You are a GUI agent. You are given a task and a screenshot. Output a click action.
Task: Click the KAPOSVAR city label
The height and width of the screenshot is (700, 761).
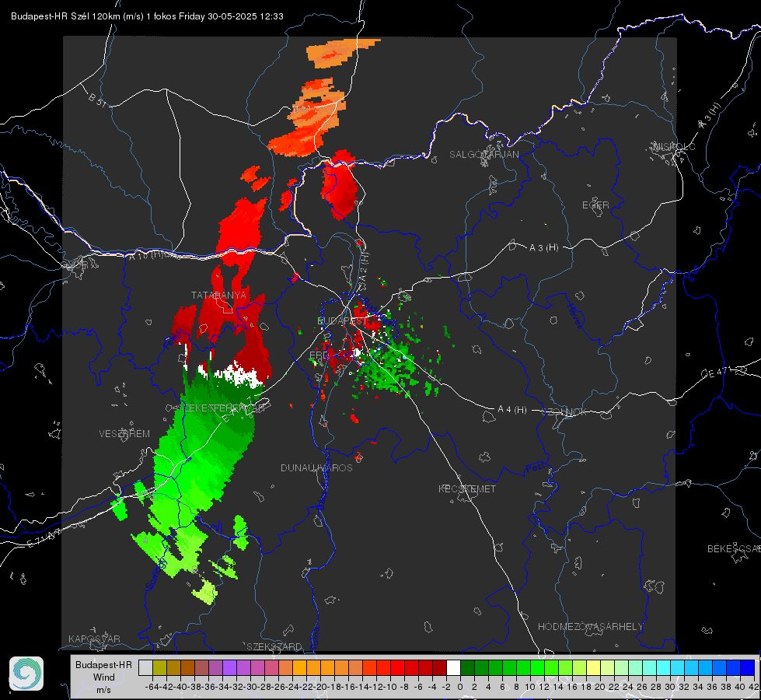(94, 639)
